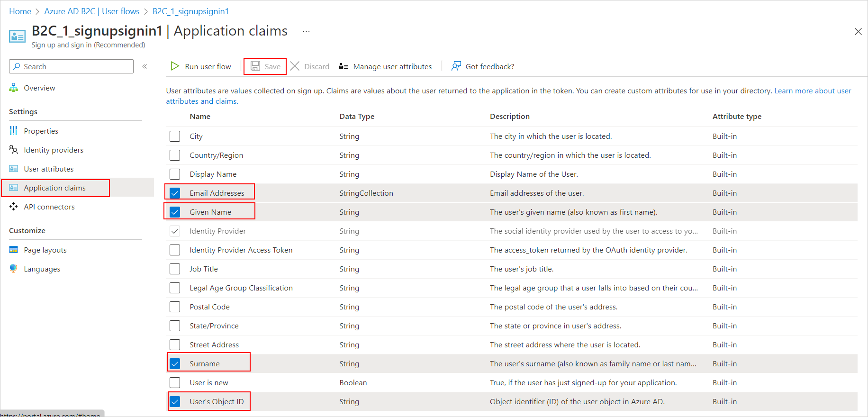Click the Got feedback person icon
Viewport: 868px width, 417px height.
pyautogui.click(x=456, y=66)
